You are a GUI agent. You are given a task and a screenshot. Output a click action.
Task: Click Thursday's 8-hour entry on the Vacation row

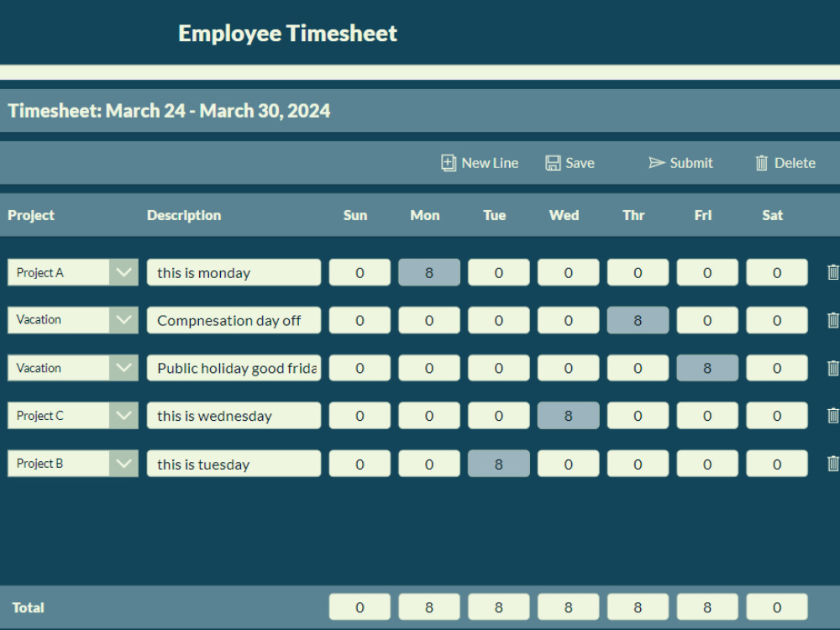(638, 320)
